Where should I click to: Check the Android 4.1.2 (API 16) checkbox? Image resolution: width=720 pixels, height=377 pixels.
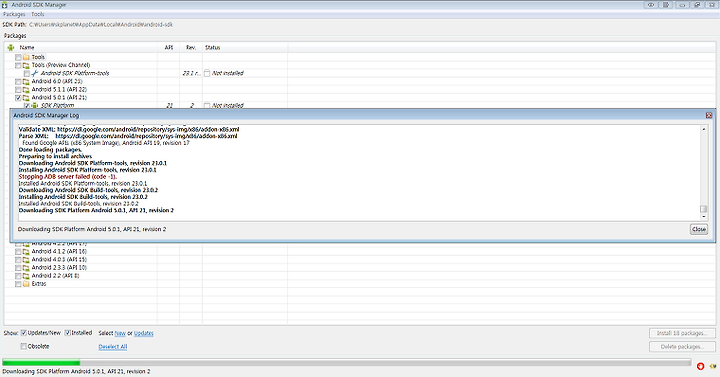click(x=18, y=252)
